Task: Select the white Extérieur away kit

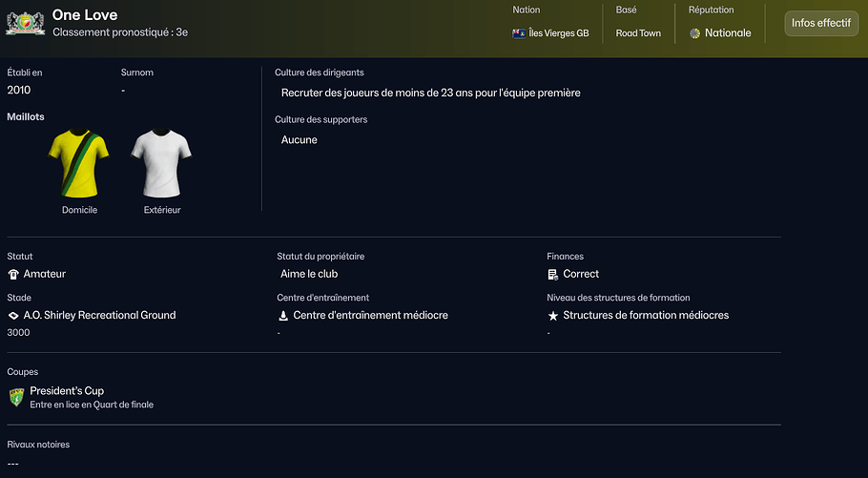Action: pos(161,163)
